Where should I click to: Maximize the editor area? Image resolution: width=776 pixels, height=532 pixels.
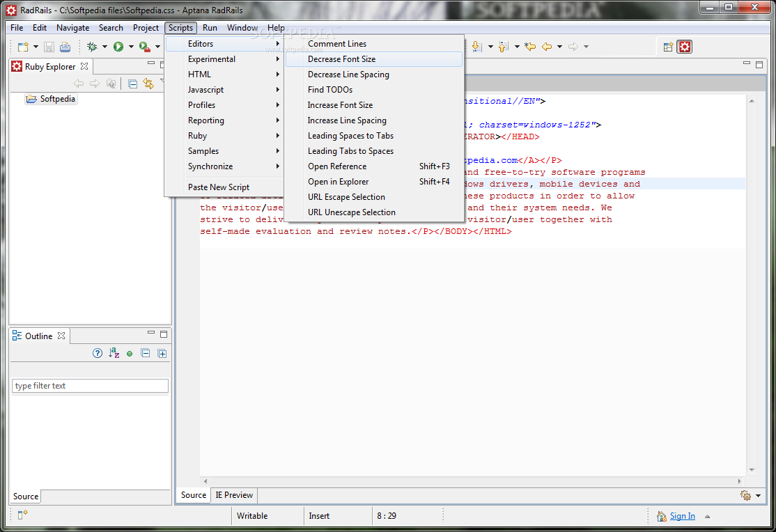click(x=760, y=64)
